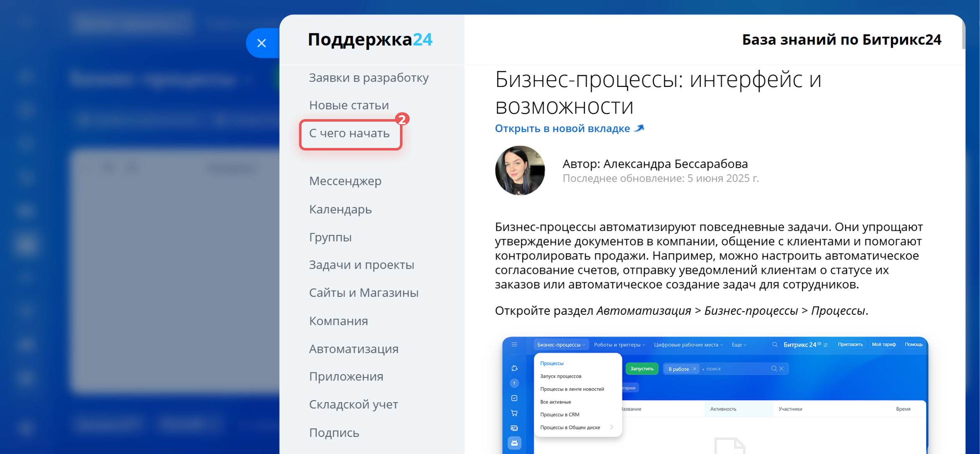Select Процессы in the dropdown menu
Image resolution: width=980 pixels, height=454 pixels.
point(552,363)
